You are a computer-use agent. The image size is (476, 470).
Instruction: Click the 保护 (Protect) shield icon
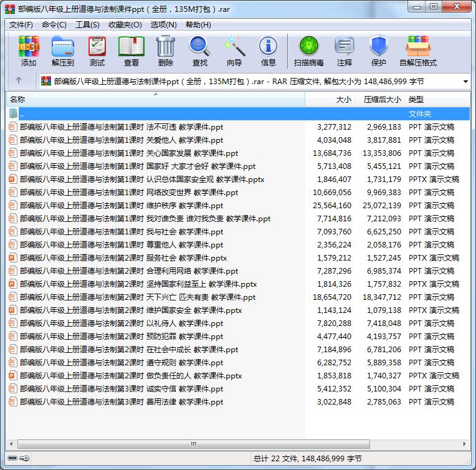[x=379, y=47]
